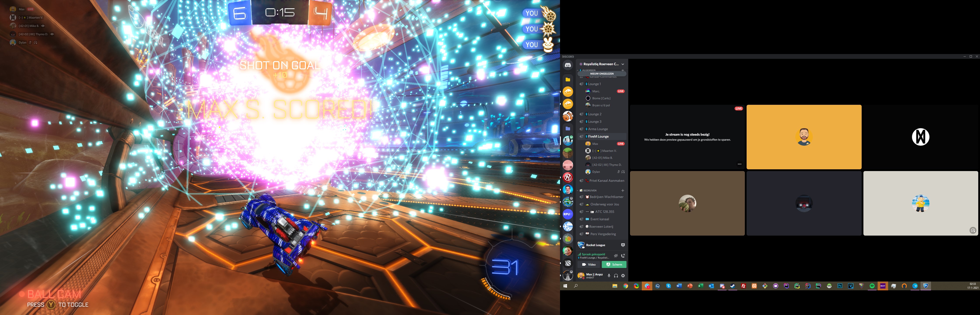Open Spotify from the taskbar

pyautogui.click(x=872, y=286)
